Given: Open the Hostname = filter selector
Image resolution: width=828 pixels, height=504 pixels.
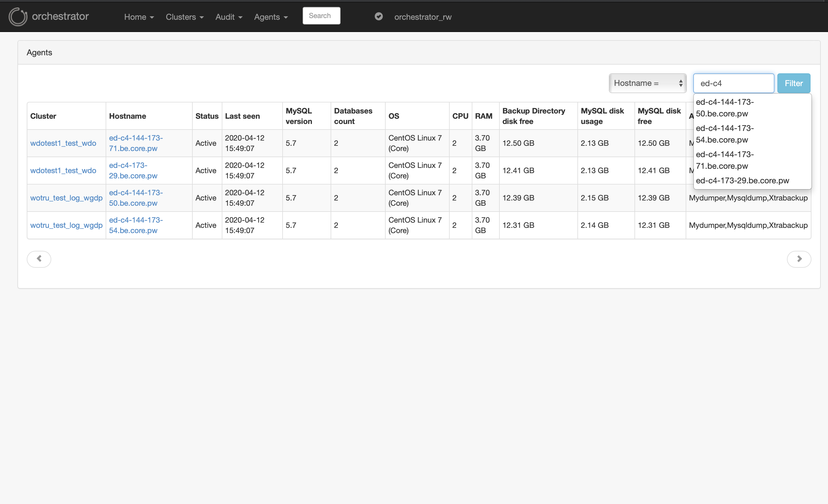Looking at the screenshot, I should tap(647, 83).
